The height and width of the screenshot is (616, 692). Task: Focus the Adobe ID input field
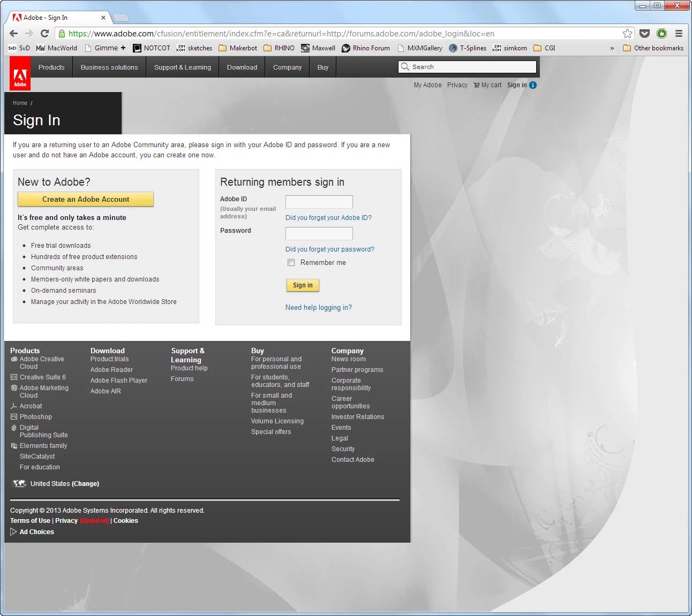319,202
